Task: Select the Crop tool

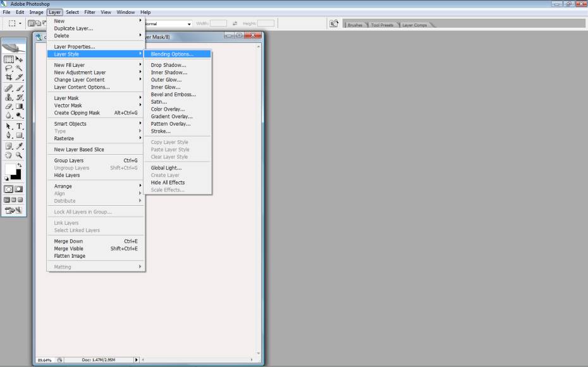Action: tap(9, 78)
